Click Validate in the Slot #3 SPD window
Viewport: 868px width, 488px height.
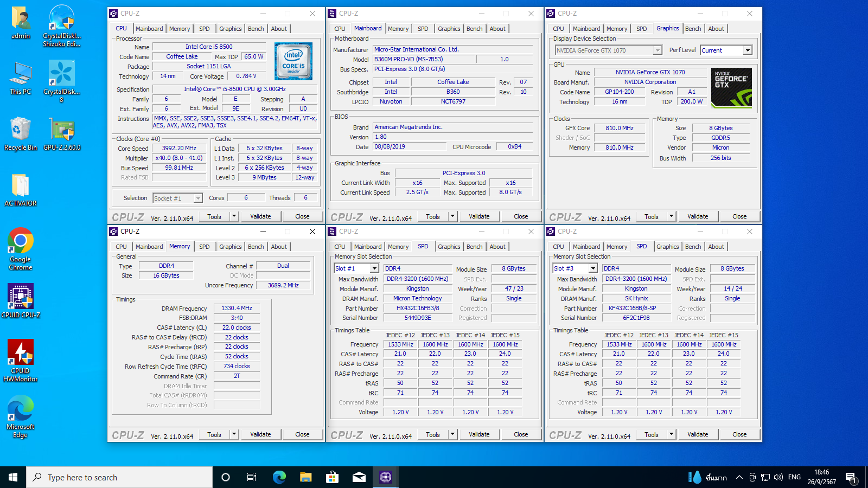pyautogui.click(x=698, y=434)
